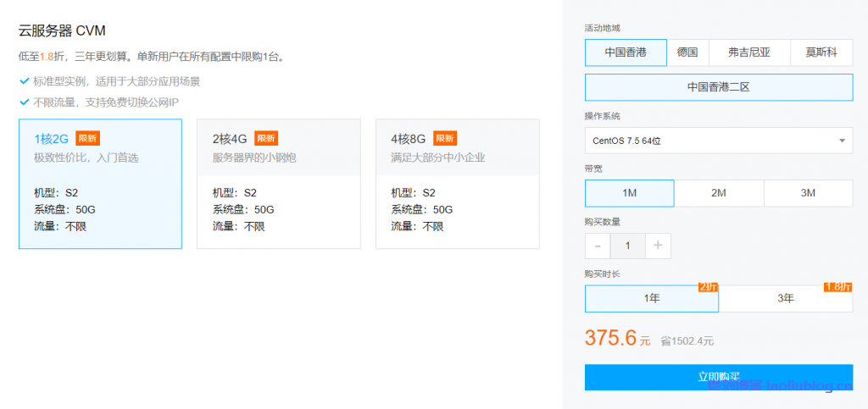The image size is (868, 409).
Task: Select the 4核8G server plan card
Action: 457,184
